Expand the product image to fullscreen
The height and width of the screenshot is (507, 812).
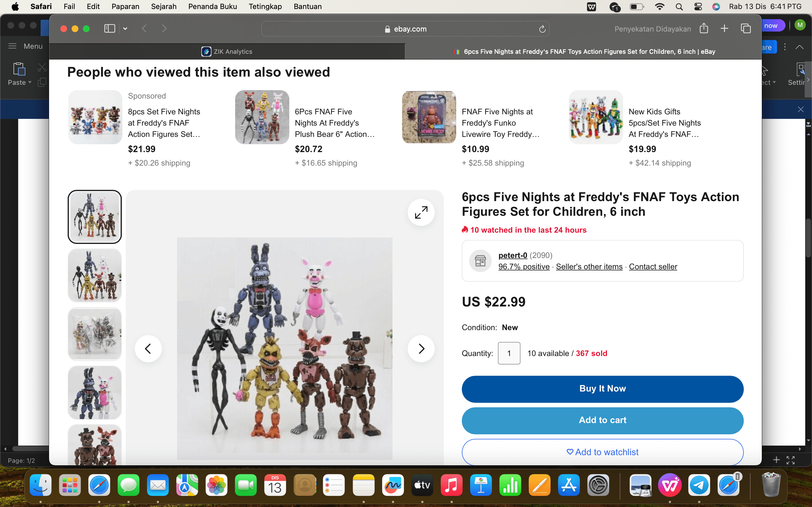tap(421, 213)
